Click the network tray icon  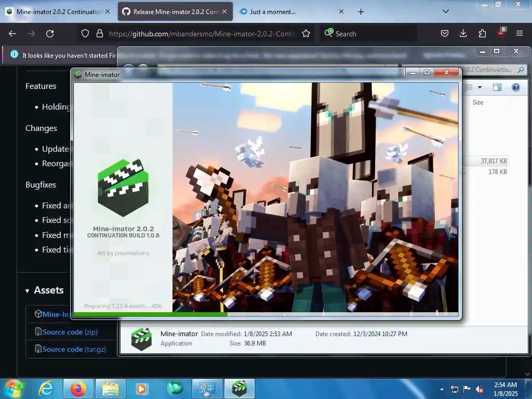(455, 389)
